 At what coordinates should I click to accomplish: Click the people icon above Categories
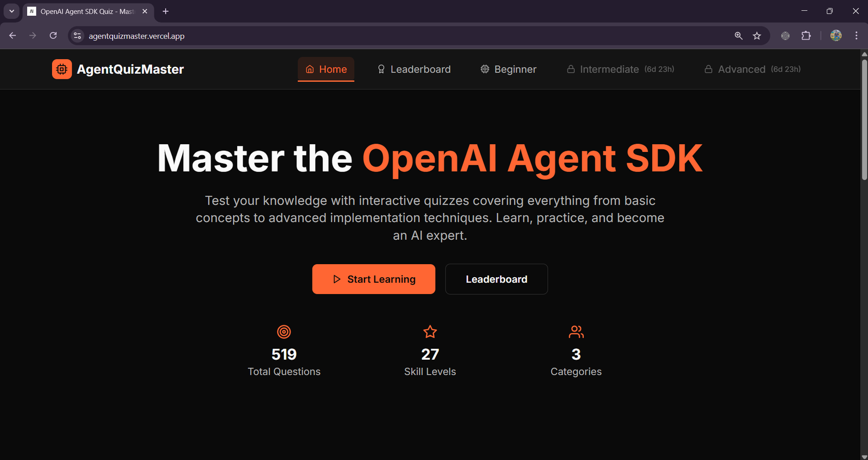coord(576,331)
